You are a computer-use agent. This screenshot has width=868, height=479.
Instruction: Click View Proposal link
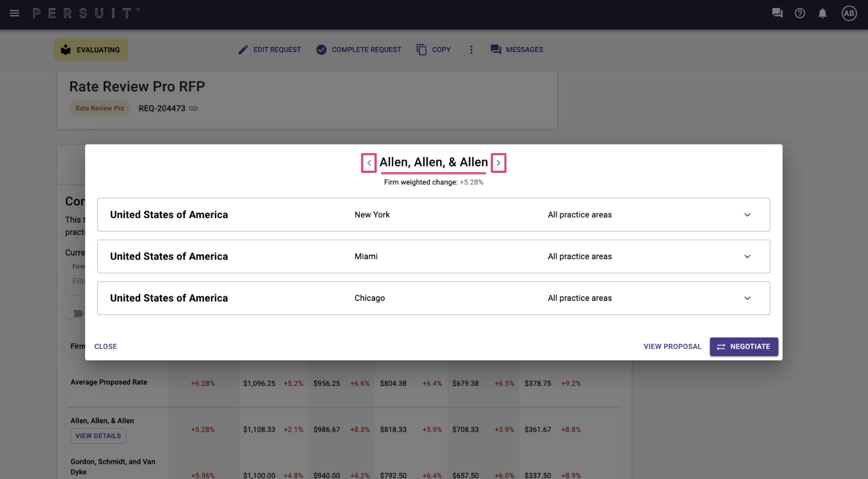pos(672,347)
